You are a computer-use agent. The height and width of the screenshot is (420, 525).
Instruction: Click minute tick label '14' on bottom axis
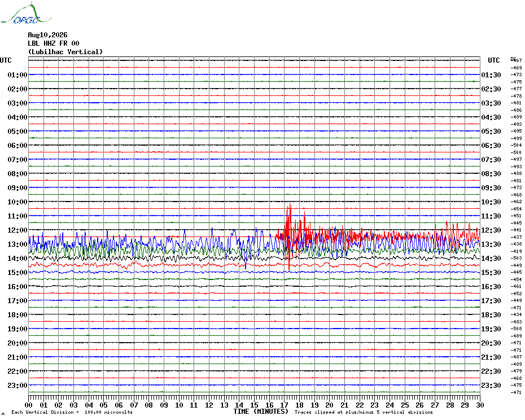(x=239, y=405)
